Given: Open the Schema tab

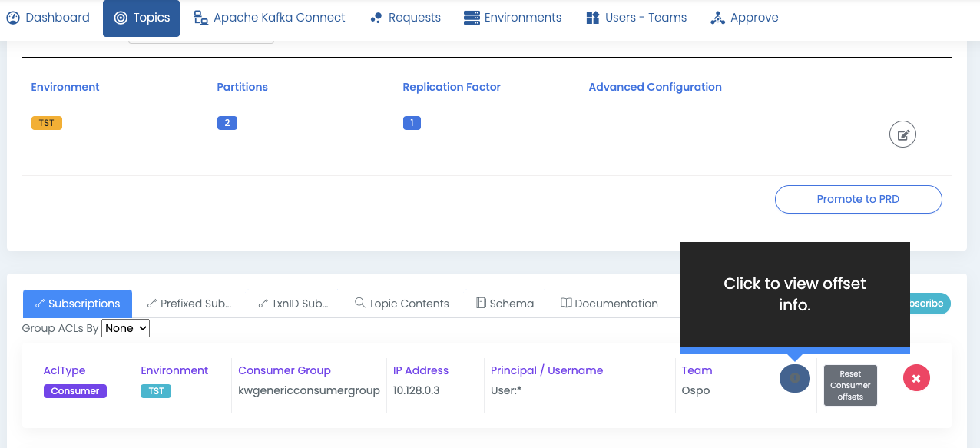Looking at the screenshot, I should coord(505,304).
